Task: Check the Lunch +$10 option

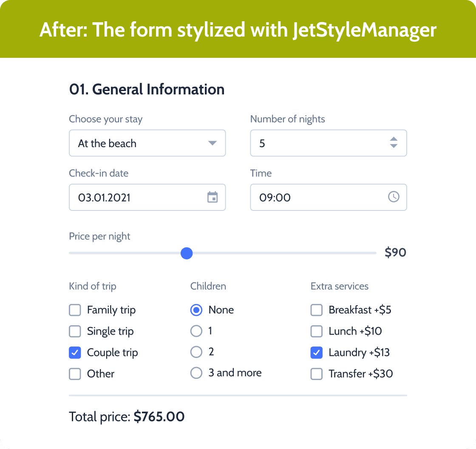Action: click(316, 331)
